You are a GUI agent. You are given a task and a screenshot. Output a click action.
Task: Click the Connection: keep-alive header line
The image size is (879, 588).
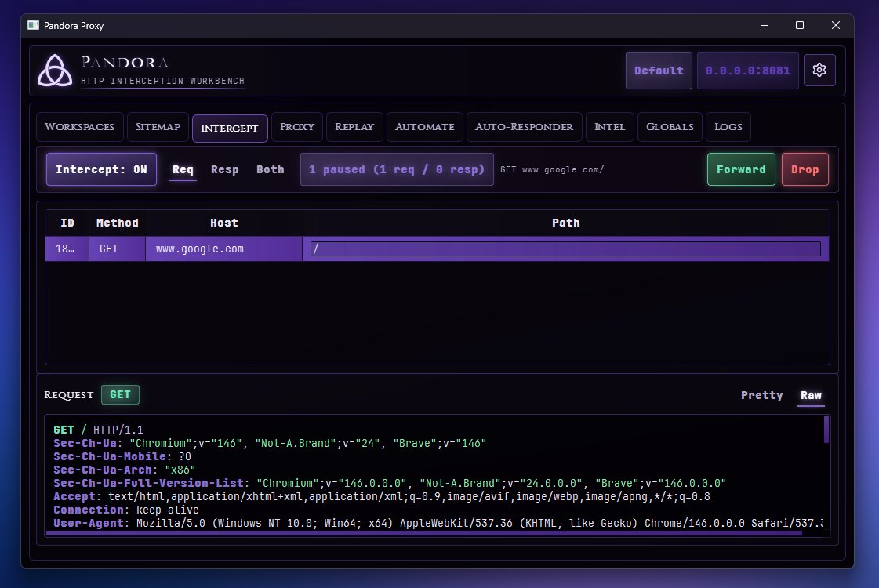126,510
